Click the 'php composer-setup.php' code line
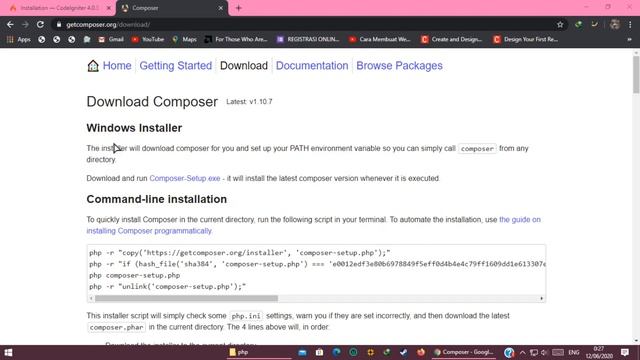The image size is (640, 360). [135, 276]
